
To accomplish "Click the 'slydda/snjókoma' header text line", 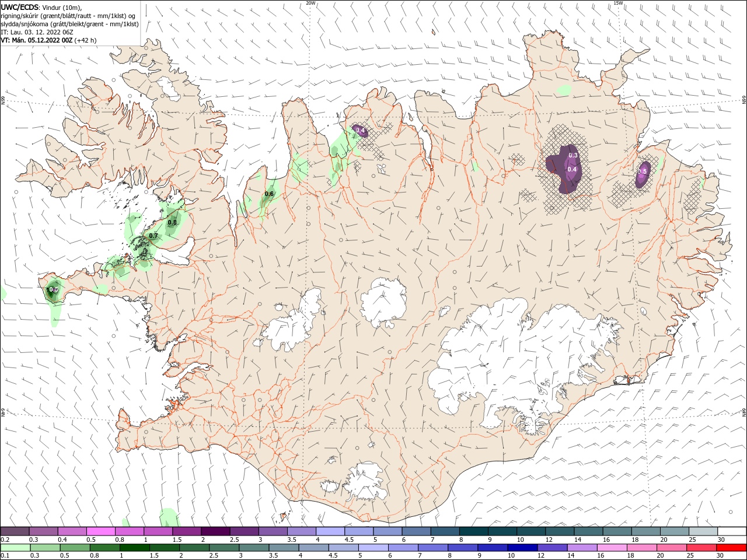I will pos(69,24).
